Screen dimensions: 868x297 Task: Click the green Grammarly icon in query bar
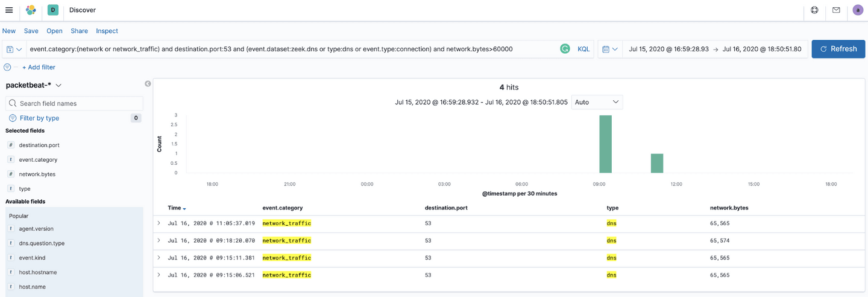pyautogui.click(x=565, y=49)
